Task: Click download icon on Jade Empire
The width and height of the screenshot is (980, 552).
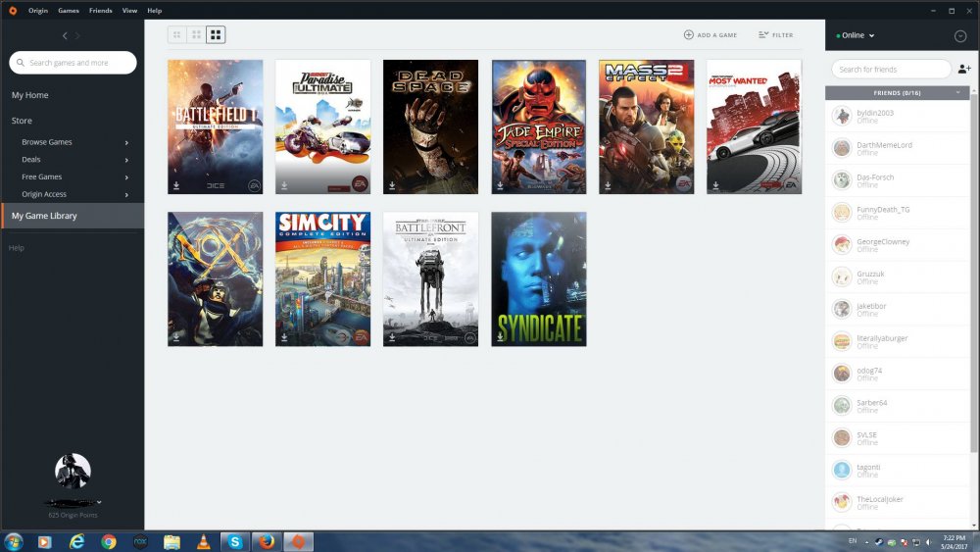Action: (x=500, y=185)
